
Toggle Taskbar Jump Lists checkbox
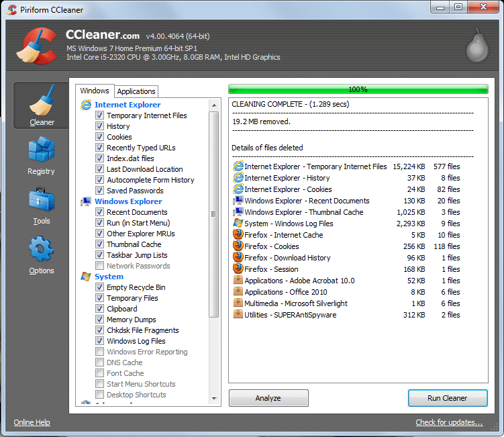click(x=99, y=255)
